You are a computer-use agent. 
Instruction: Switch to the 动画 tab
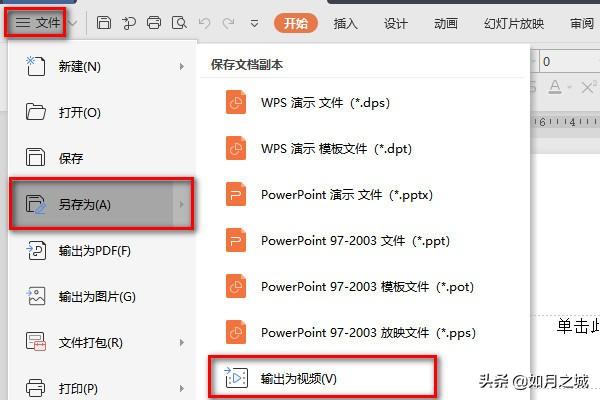coord(446,24)
